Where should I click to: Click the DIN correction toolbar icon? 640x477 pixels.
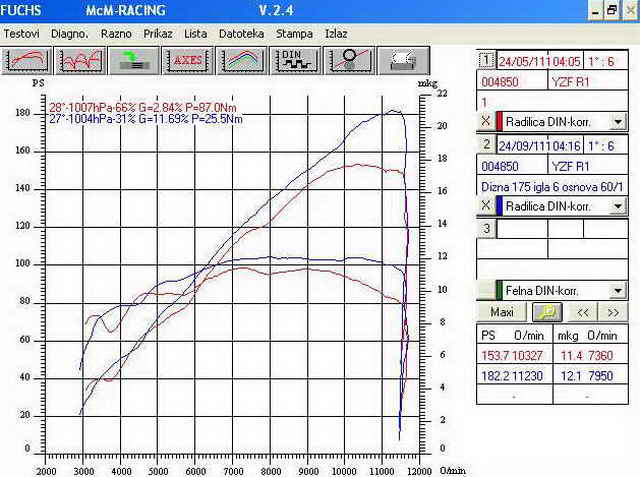[294, 59]
